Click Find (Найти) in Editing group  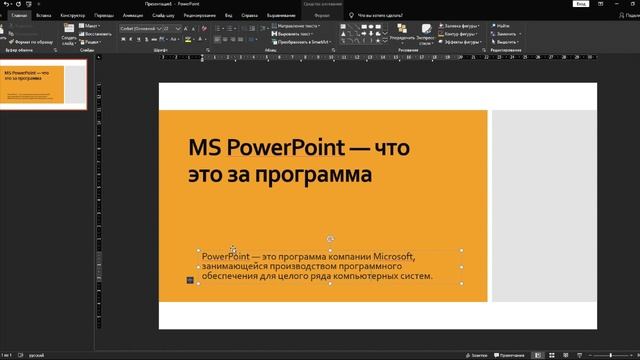click(x=500, y=26)
